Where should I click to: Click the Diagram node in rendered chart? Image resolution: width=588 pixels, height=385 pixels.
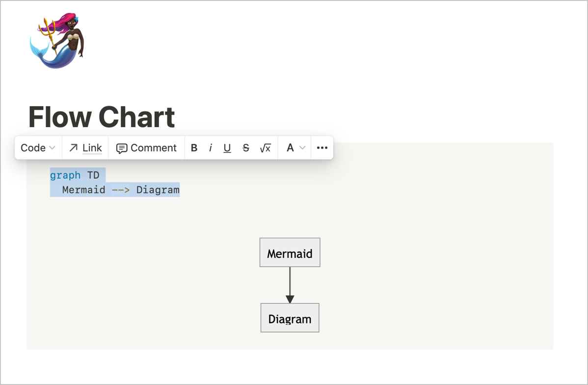point(290,318)
